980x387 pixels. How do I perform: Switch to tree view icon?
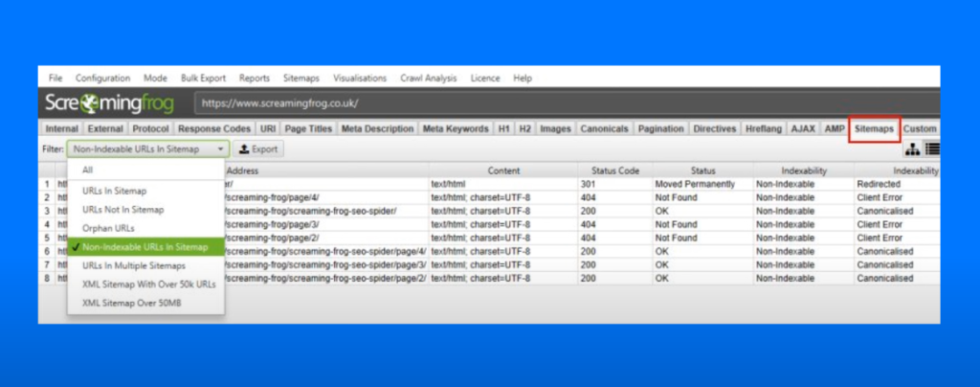click(x=912, y=149)
